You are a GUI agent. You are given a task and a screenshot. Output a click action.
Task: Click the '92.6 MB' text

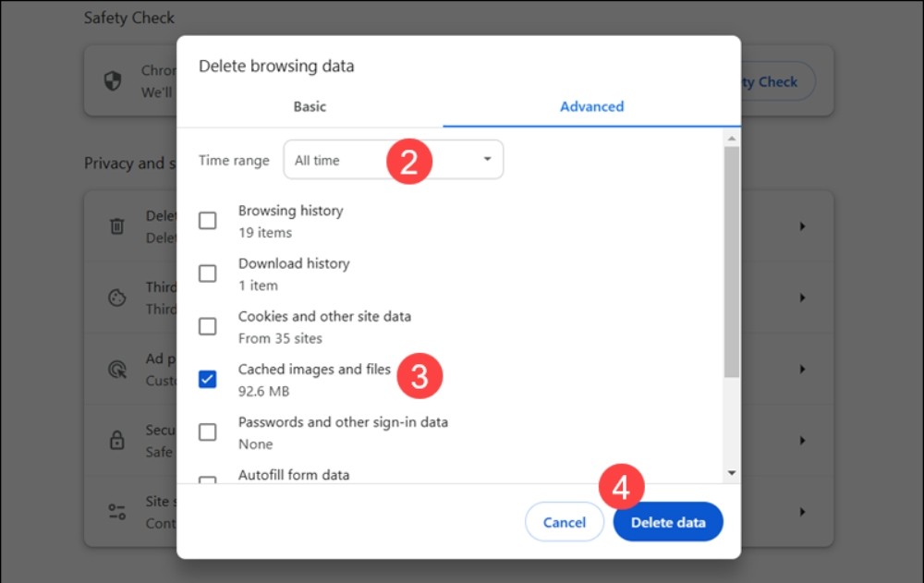[x=263, y=392]
